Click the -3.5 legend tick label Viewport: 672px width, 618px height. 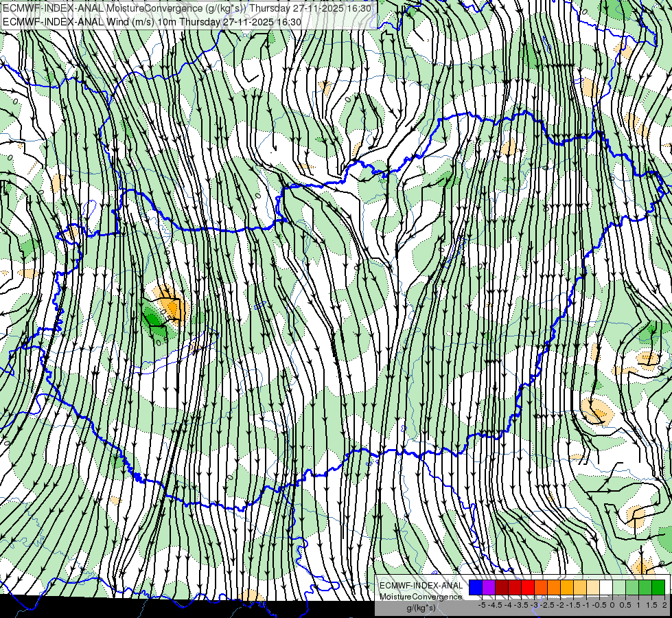[x=522, y=605]
